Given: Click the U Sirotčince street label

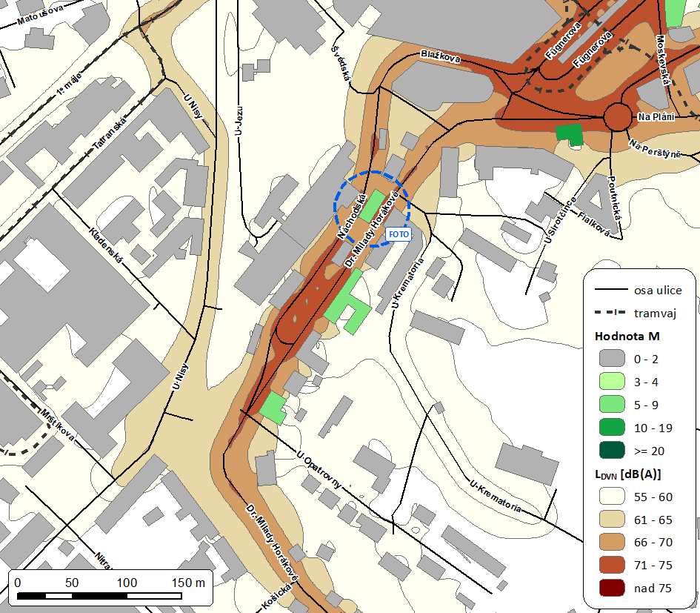Looking at the screenshot, I should click(561, 220).
